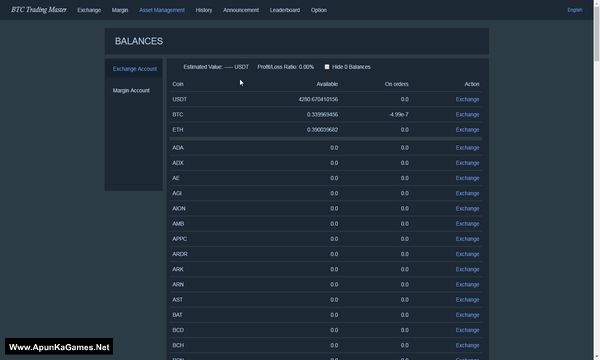Click Exchange link in APPC row
The image size is (600, 360).
click(467, 239)
